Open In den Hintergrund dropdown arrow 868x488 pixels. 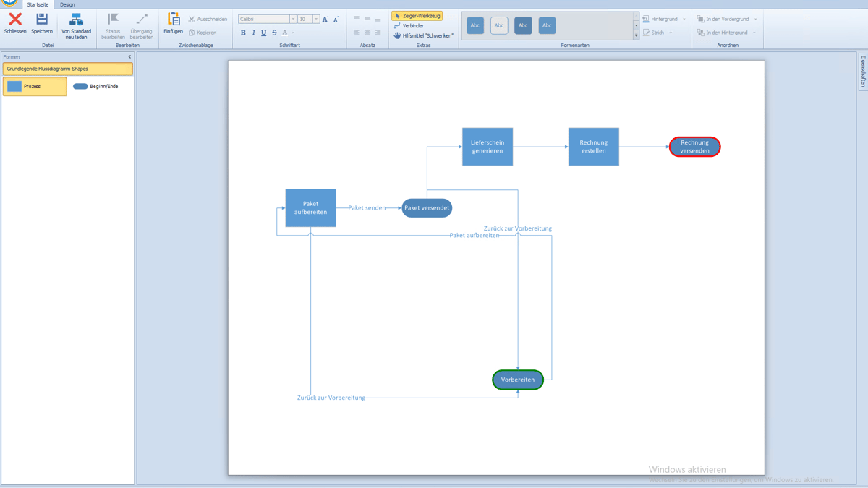pyautogui.click(x=754, y=33)
